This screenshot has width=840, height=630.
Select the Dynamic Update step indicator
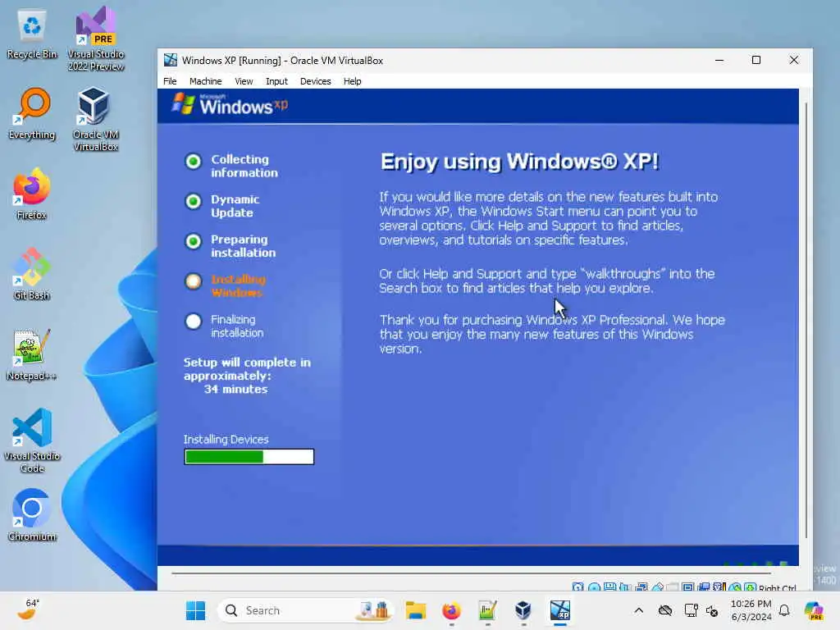[194, 202]
